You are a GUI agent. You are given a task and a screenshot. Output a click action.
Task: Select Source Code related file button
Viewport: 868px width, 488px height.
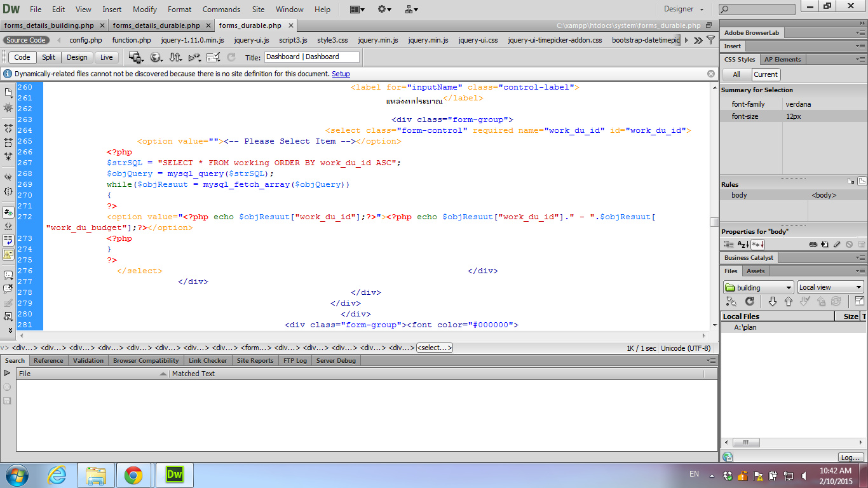[26, 40]
